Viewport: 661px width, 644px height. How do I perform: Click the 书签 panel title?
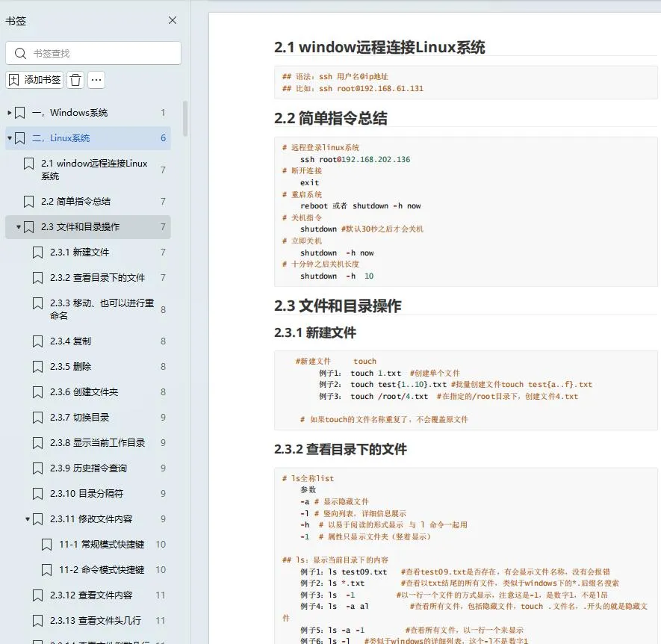pyautogui.click(x=16, y=21)
